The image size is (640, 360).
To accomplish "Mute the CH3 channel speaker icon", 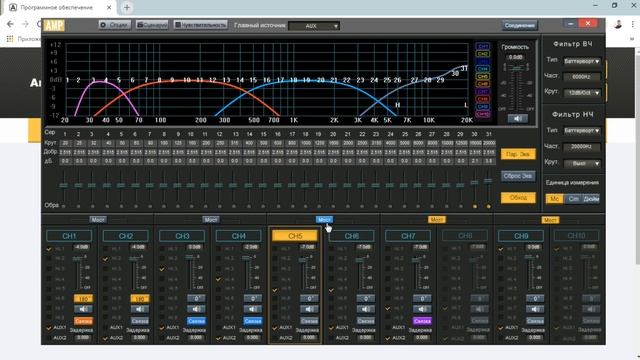I will pyautogui.click(x=196, y=309).
